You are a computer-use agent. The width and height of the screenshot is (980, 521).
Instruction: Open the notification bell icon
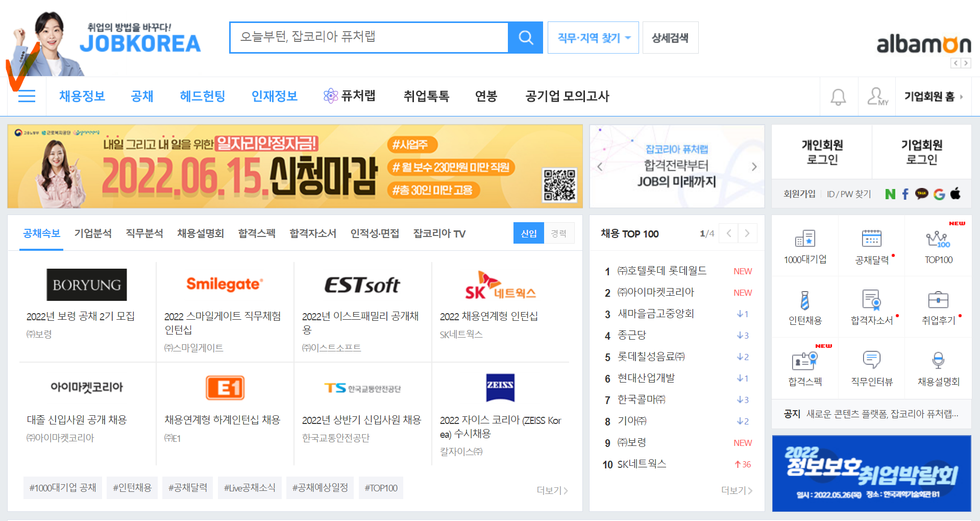(x=838, y=97)
